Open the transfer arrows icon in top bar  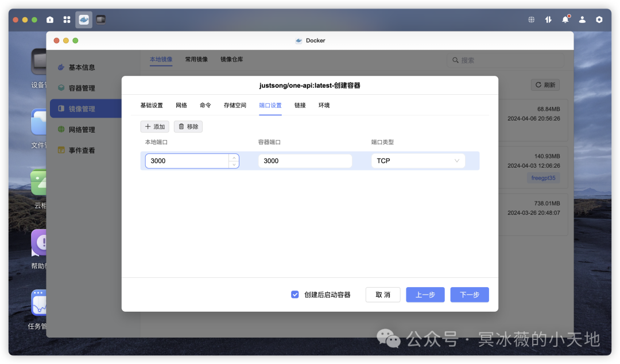548,20
